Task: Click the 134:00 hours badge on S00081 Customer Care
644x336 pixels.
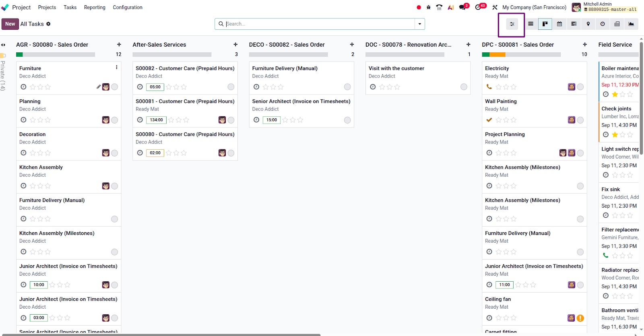Action: coord(157,120)
